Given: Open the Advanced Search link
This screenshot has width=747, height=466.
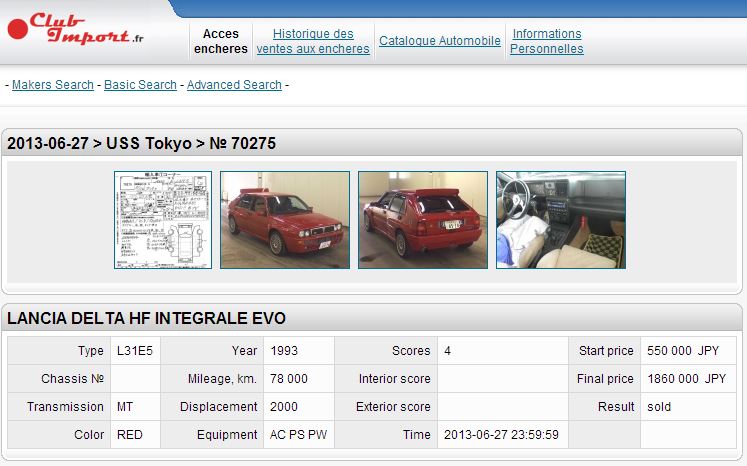Looking at the screenshot, I should click(234, 85).
